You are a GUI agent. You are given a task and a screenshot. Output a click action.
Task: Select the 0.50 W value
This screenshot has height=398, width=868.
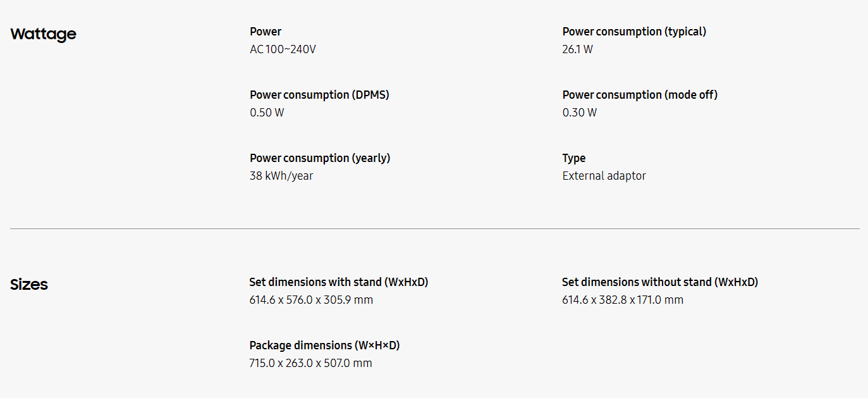click(267, 113)
